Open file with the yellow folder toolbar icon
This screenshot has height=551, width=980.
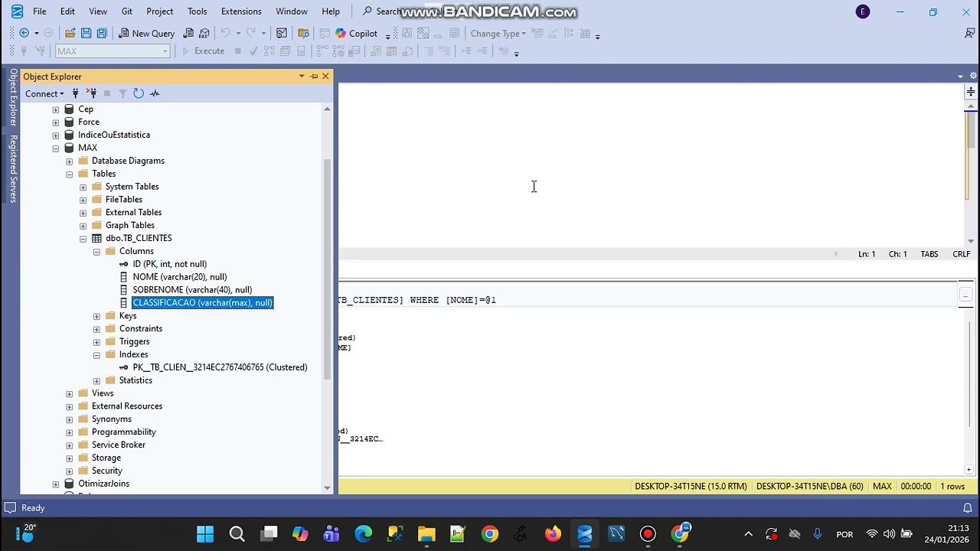[70, 33]
